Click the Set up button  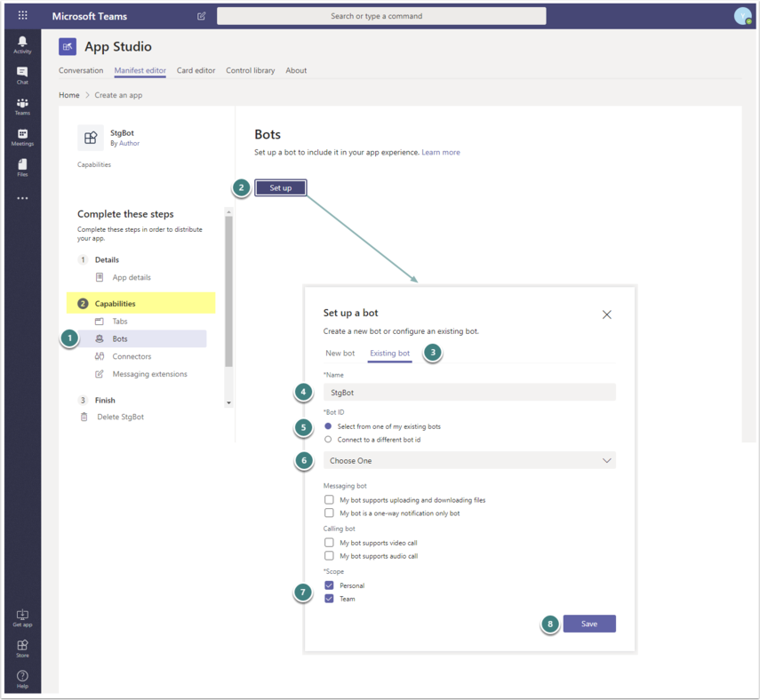281,187
